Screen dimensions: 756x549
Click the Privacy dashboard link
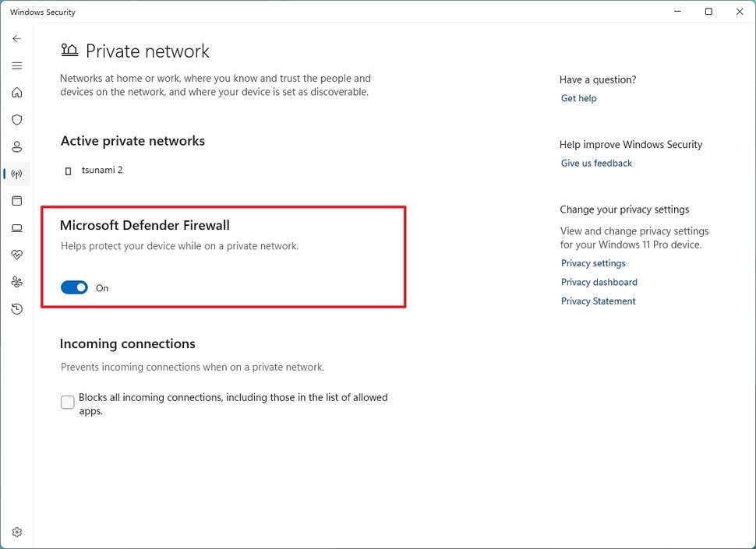599,282
